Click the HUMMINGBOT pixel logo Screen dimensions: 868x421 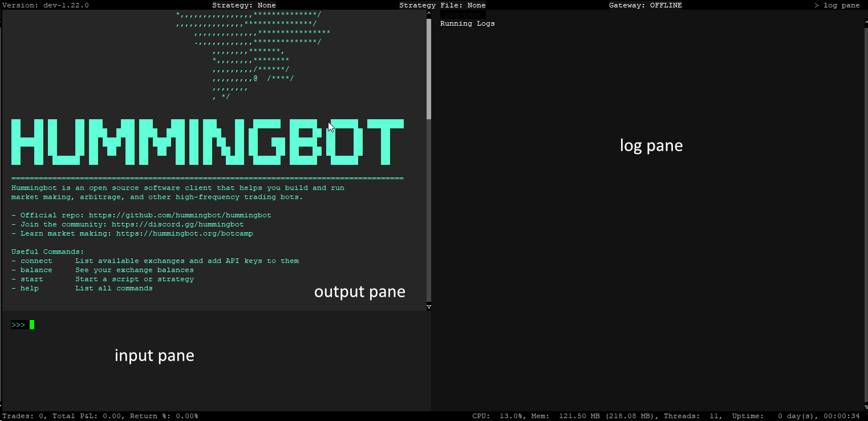[x=207, y=141]
